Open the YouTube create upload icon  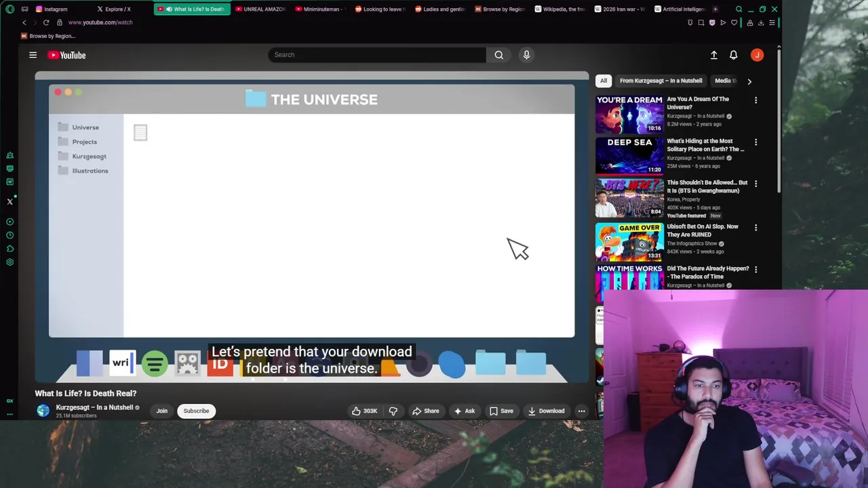[713, 55]
